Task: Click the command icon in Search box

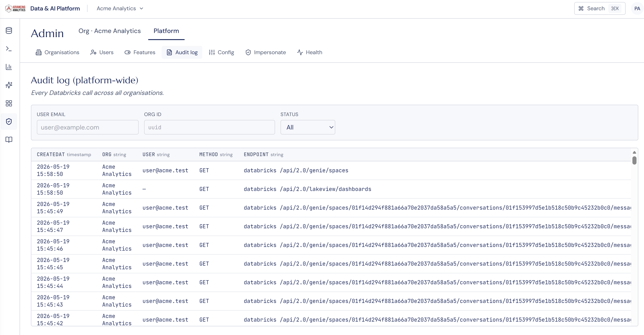Action: click(x=581, y=8)
